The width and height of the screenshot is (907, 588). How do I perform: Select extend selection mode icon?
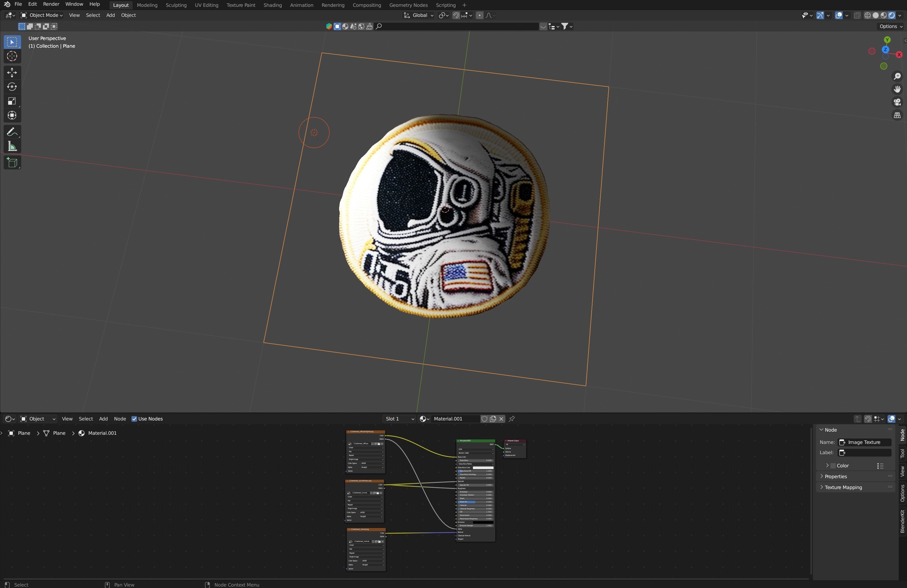(x=30, y=26)
